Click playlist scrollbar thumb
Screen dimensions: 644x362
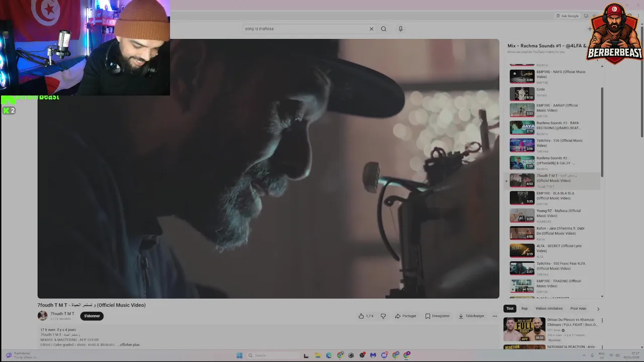602,132
